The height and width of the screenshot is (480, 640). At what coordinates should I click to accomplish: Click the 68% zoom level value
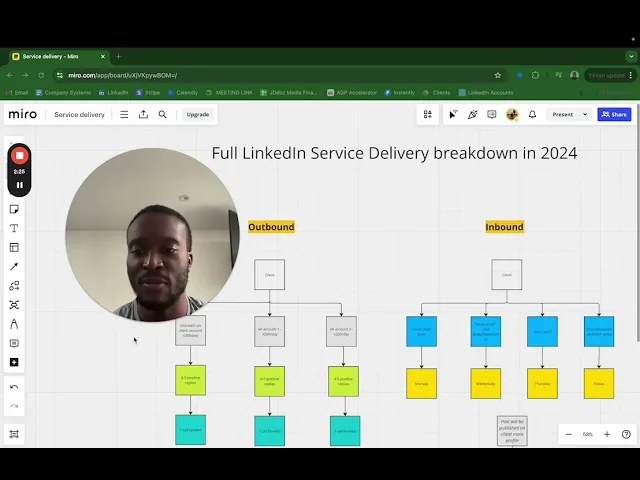click(x=588, y=434)
